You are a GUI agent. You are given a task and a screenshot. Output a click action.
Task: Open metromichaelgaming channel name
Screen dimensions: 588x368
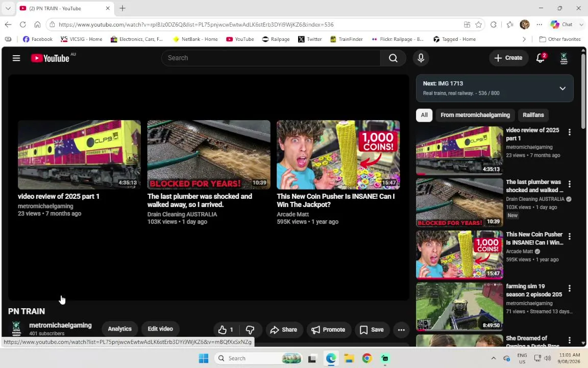tap(60, 325)
